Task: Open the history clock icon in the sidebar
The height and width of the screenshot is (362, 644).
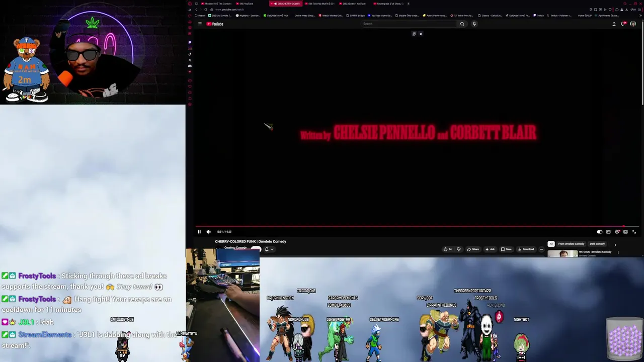Action: coord(190,93)
